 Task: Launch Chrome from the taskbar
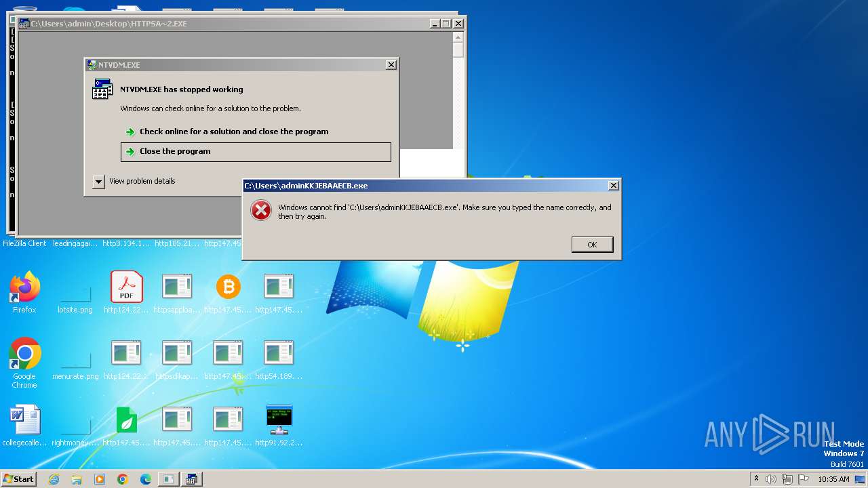(x=123, y=479)
